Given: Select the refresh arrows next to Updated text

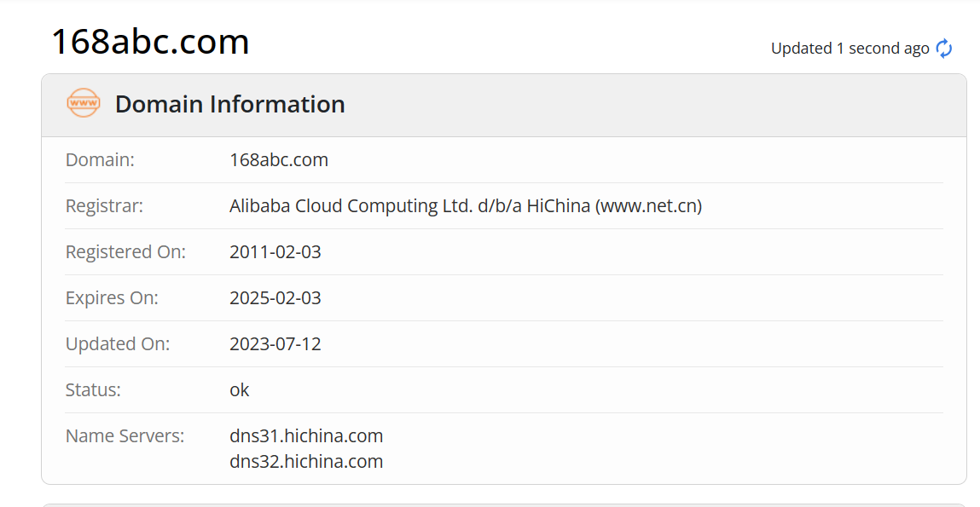Looking at the screenshot, I should point(943,49).
